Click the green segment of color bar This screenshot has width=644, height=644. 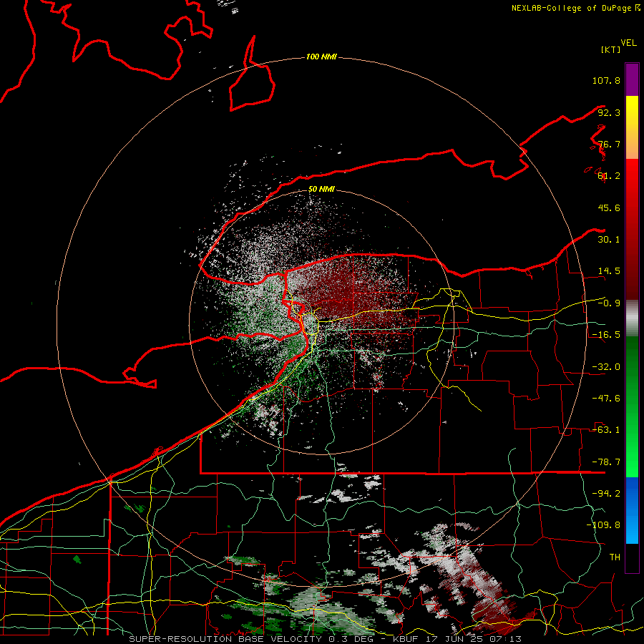pos(632,406)
